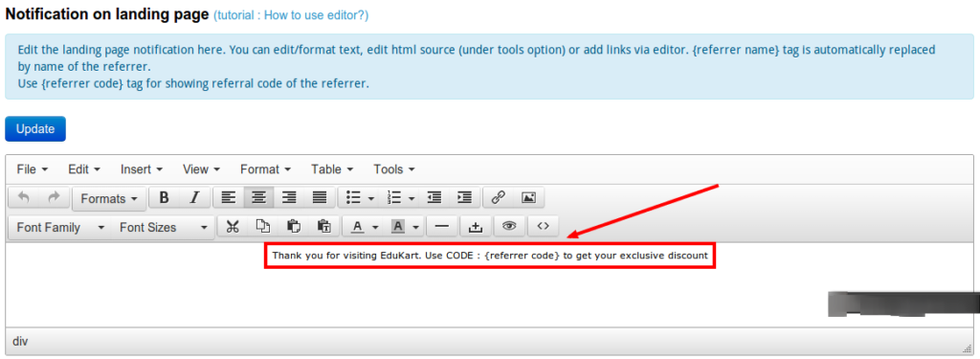Screen dimensions: 980x359
Task: Open background color palette arrow
Action: pyautogui.click(x=416, y=227)
